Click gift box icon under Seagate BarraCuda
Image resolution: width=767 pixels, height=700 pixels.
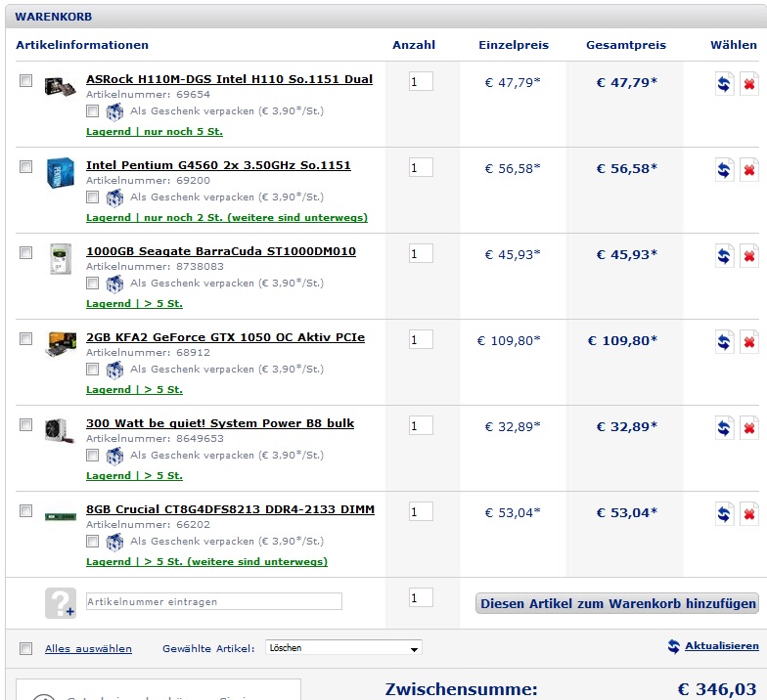114,284
